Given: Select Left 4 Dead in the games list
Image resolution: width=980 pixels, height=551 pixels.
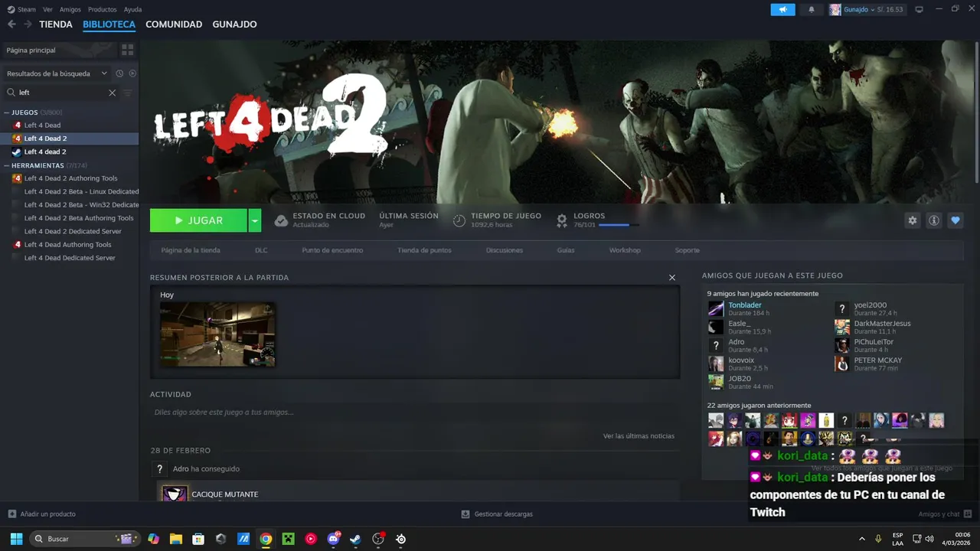Looking at the screenshot, I should pos(70,126).
